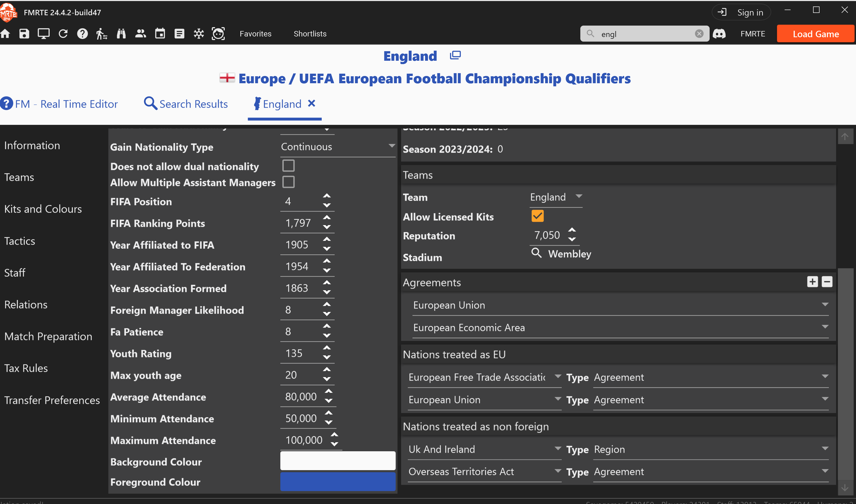Open England in new window icon

pos(455,55)
